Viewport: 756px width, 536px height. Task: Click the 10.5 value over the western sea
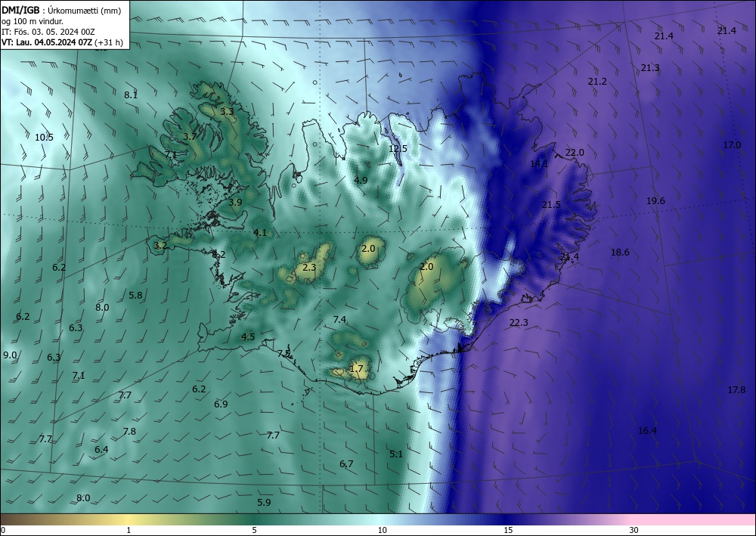click(44, 138)
